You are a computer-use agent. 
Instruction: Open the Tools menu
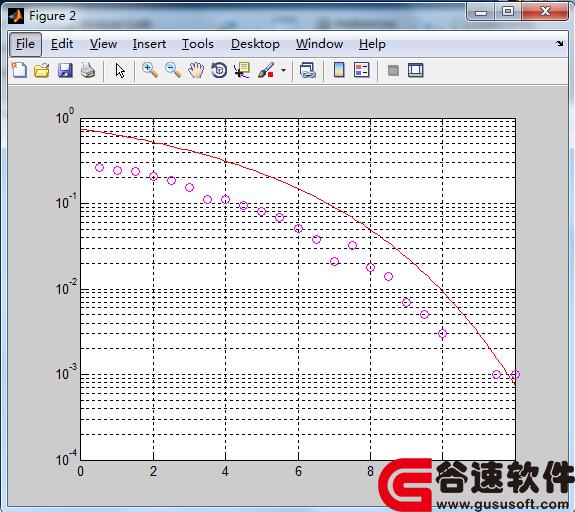(x=198, y=44)
